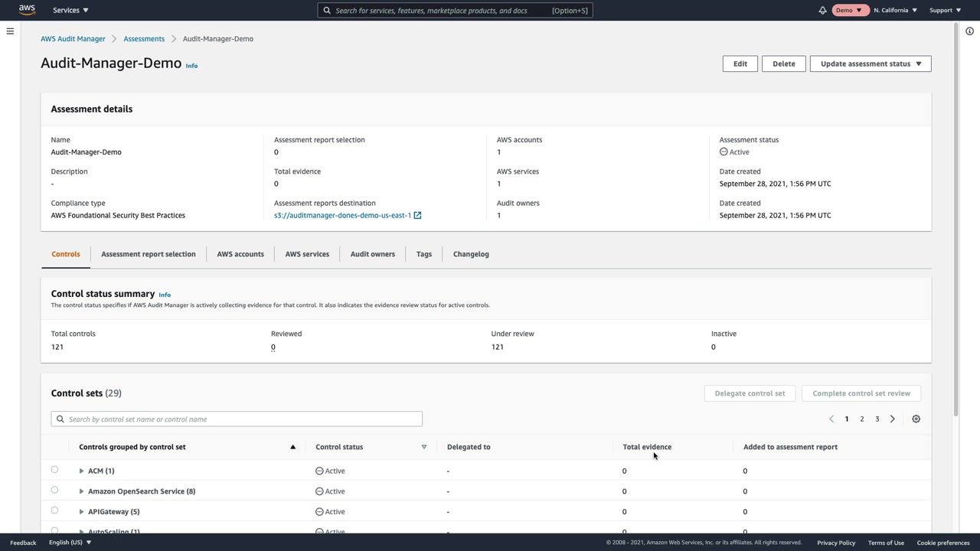Switch to Assessment report selection tab
This screenshot has height=551, width=980.
point(149,254)
